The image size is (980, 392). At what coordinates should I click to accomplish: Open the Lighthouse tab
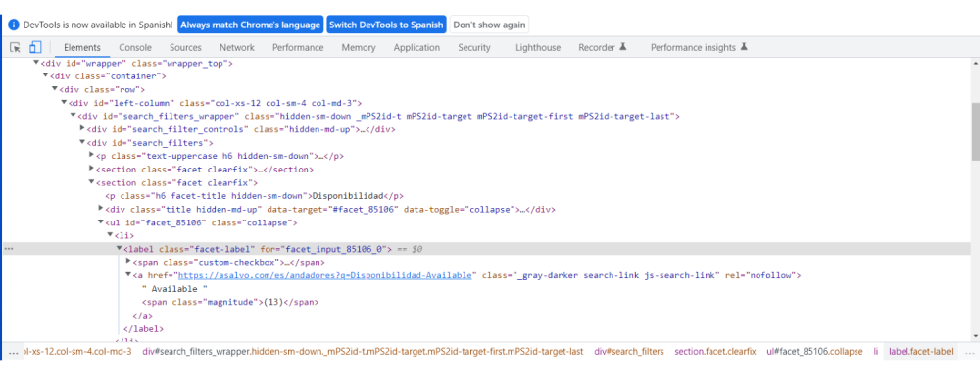pos(538,47)
